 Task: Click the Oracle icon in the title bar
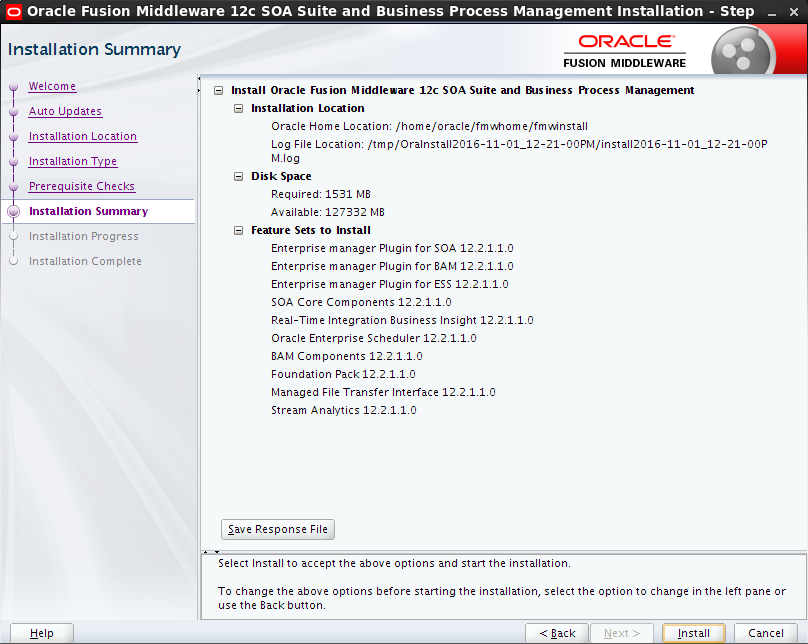tap(14, 12)
